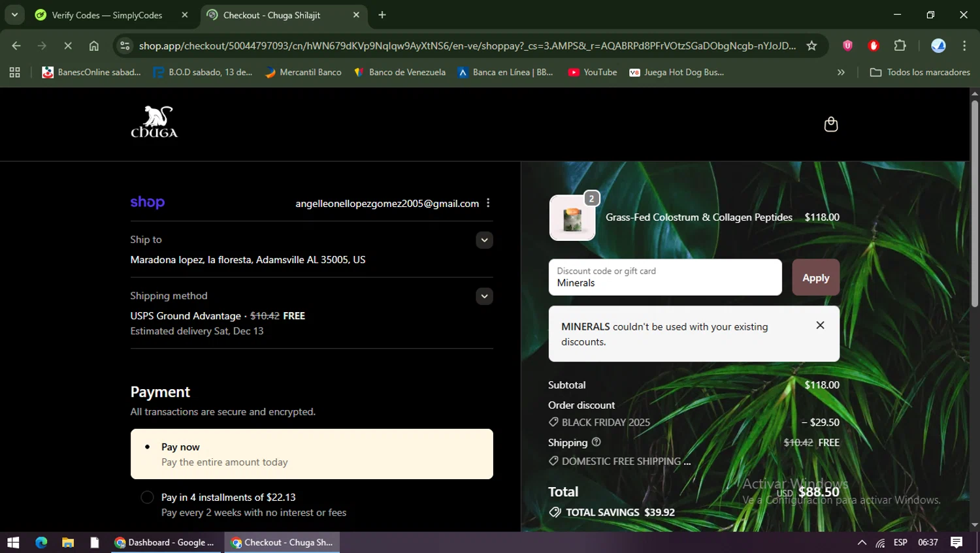
Task: Open the tab search dropdown arrow
Action: click(14, 15)
